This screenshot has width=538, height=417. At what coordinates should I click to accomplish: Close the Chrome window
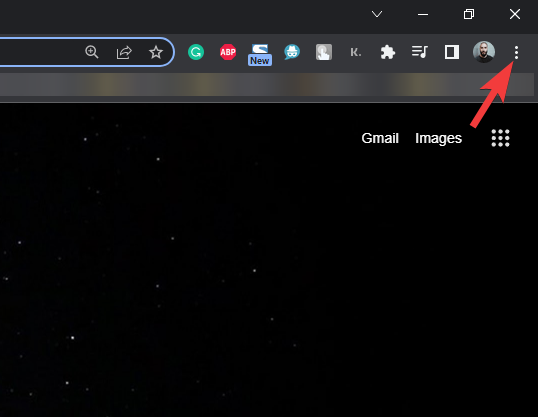[515, 14]
